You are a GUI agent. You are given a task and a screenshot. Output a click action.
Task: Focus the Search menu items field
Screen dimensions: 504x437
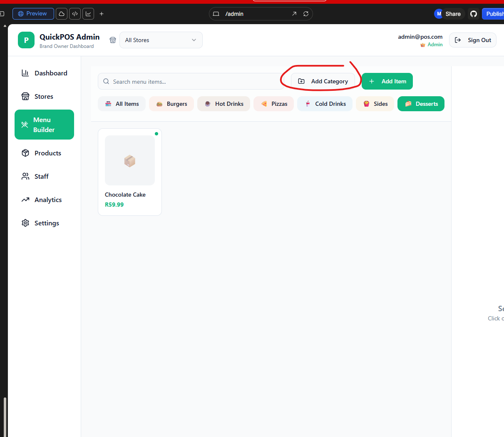(191, 82)
